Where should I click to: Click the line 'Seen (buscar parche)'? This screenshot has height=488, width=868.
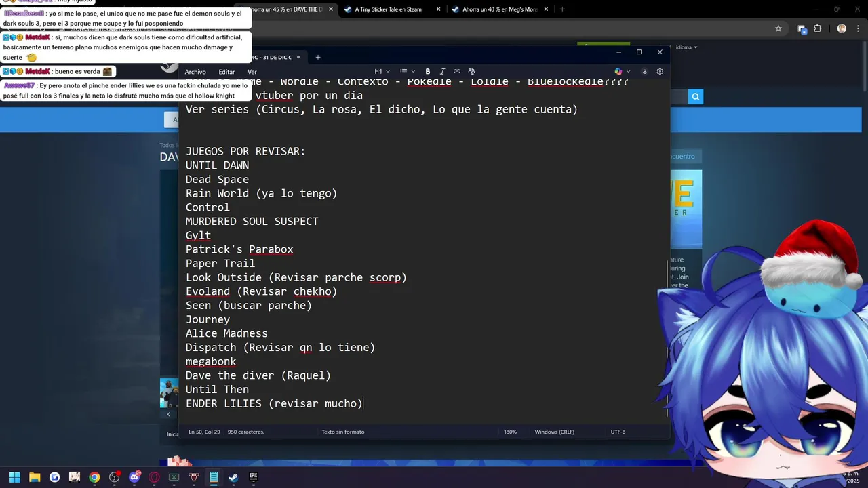[249, 306]
